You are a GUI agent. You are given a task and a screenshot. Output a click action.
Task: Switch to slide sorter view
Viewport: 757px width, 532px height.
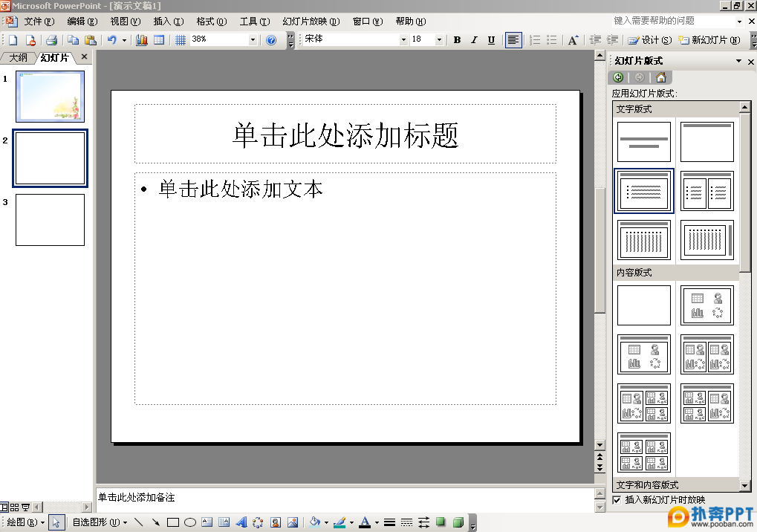click(x=14, y=507)
